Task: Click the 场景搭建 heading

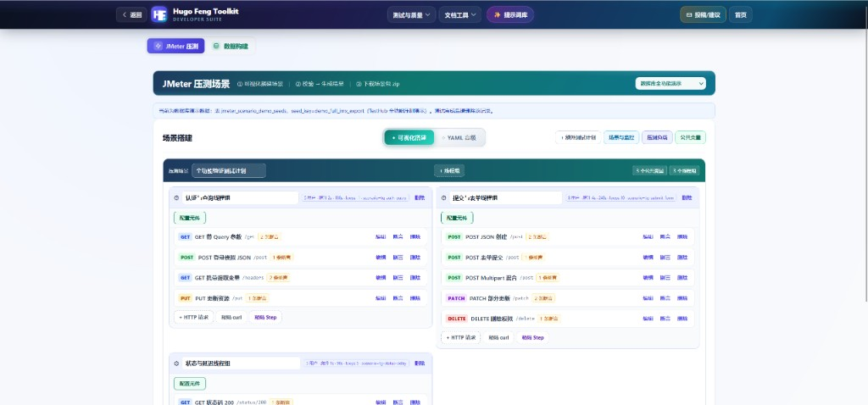Action: [x=177, y=138]
